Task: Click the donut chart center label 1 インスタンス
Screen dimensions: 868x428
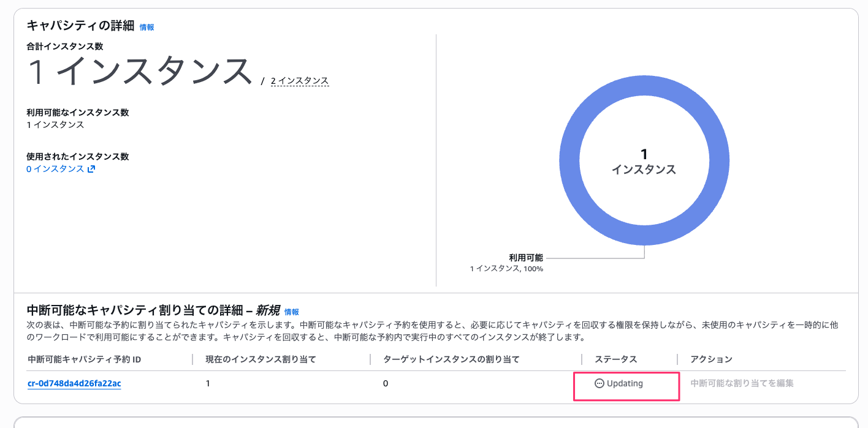Action: point(644,160)
